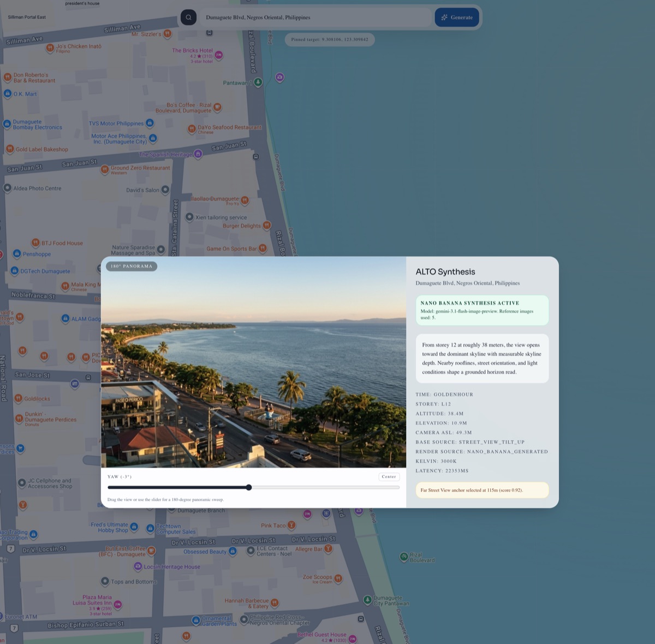Click the panorama preview image
The height and width of the screenshot is (644, 655).
point(253,362)
